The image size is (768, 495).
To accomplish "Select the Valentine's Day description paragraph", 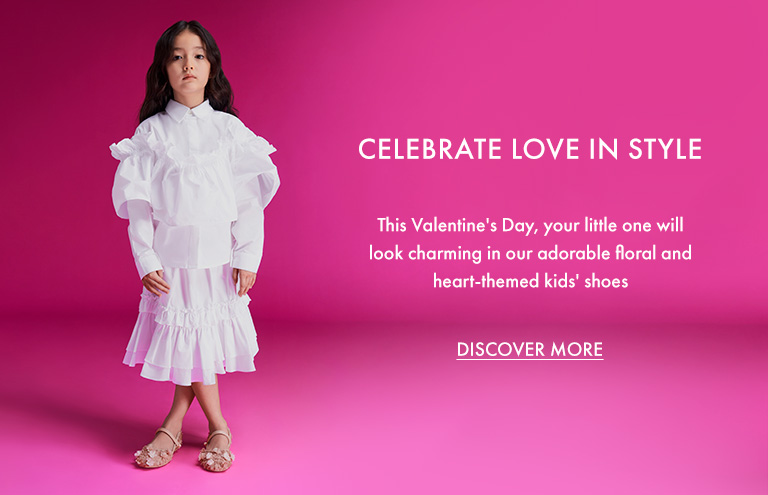I will point(530,253).
